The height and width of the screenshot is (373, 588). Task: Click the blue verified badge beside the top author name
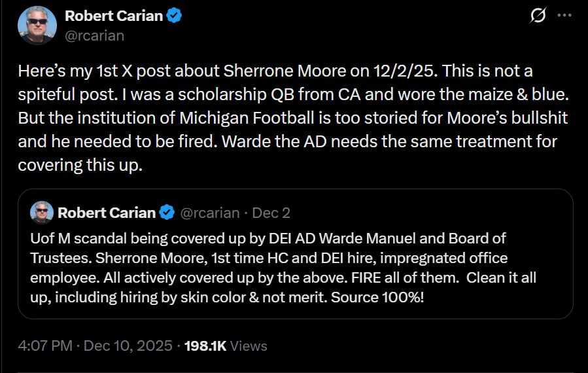pos(174,16)
